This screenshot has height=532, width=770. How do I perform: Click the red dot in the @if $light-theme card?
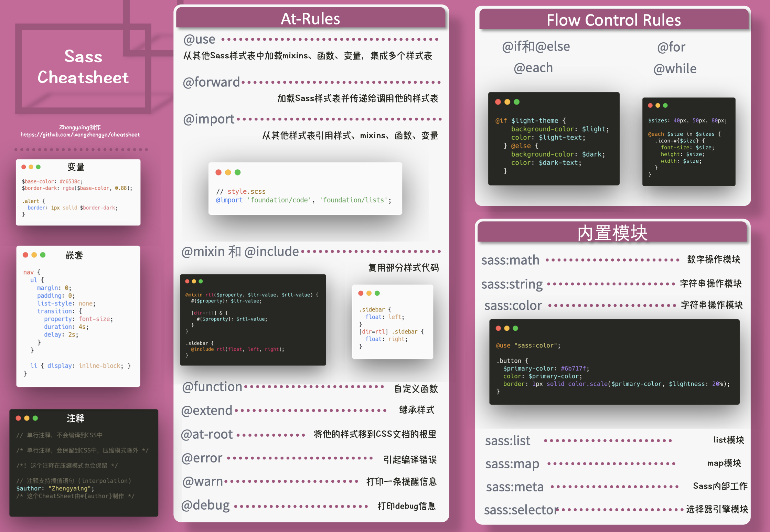coord(498,102)
